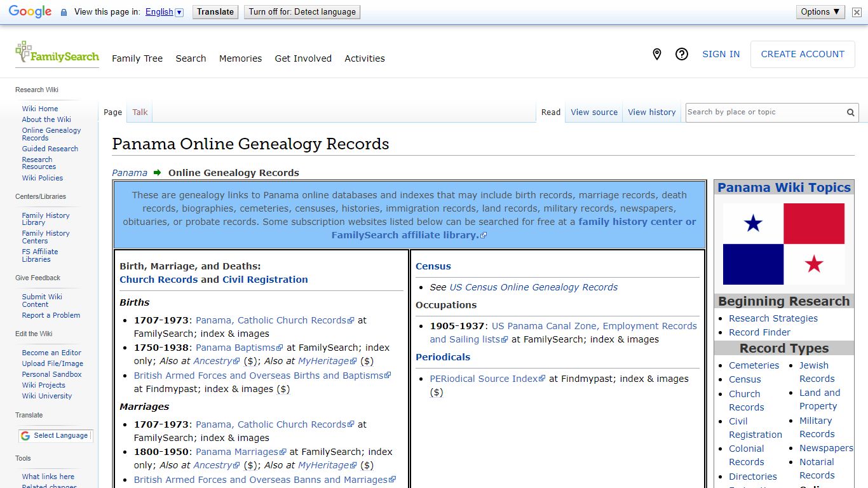Focus the Search by place or topic field
The width and height of the screenshot is (868, 488).
(x=765, y=112)
